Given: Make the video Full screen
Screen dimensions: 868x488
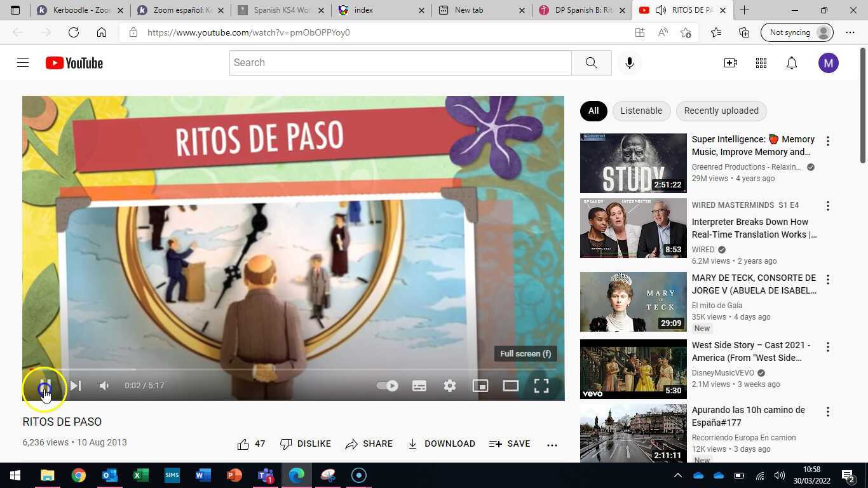Looking at the screenshot, I should (541, 385).
